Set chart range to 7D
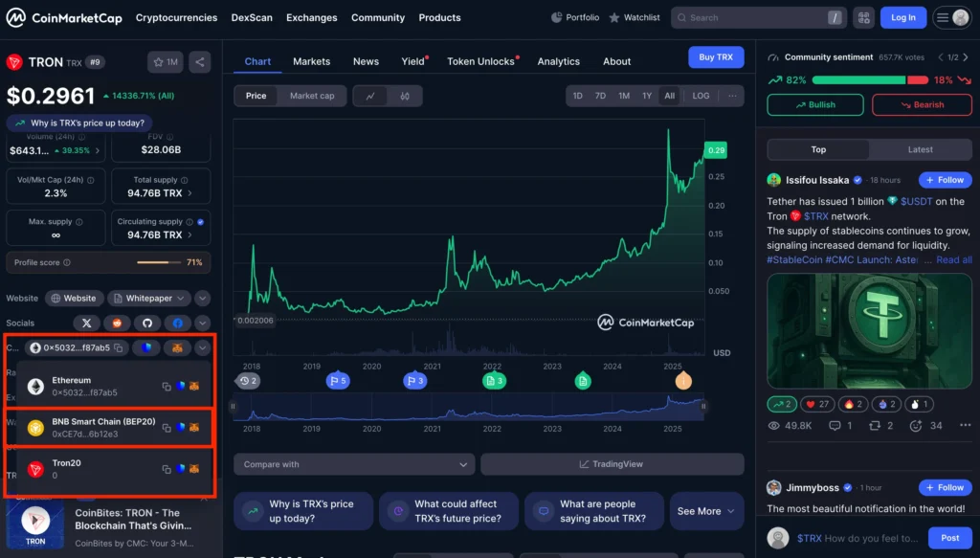The image size is (980, 558). (x=600, y=96)
